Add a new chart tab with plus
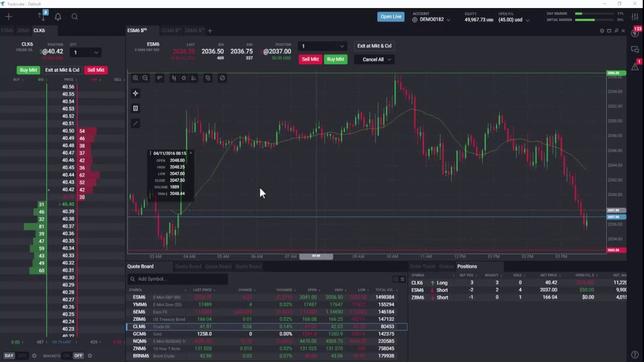 pyautogui.click(x=210, y=31)
